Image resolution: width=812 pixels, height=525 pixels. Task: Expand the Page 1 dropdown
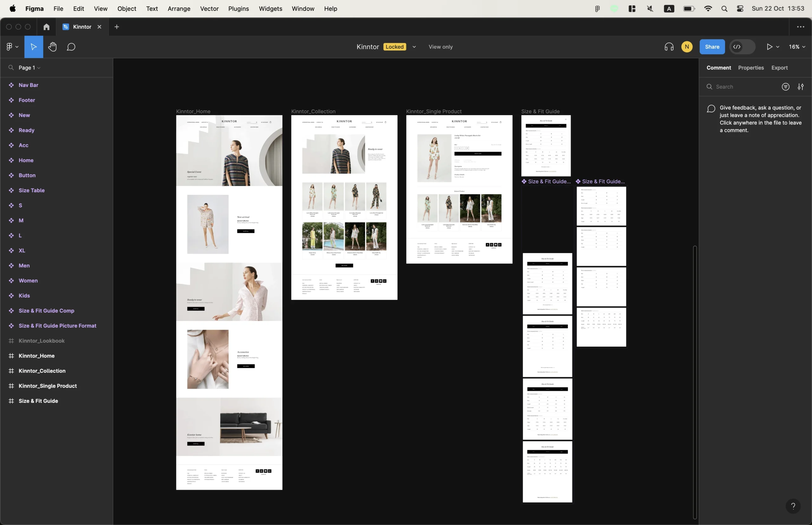(29, 68)
